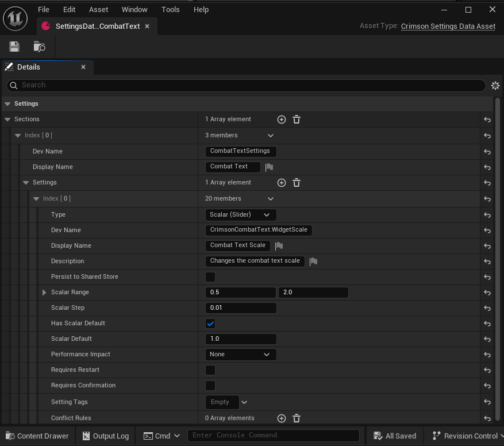Open the 3 members options dropdown
504x446 pixels.
(271, 136)
